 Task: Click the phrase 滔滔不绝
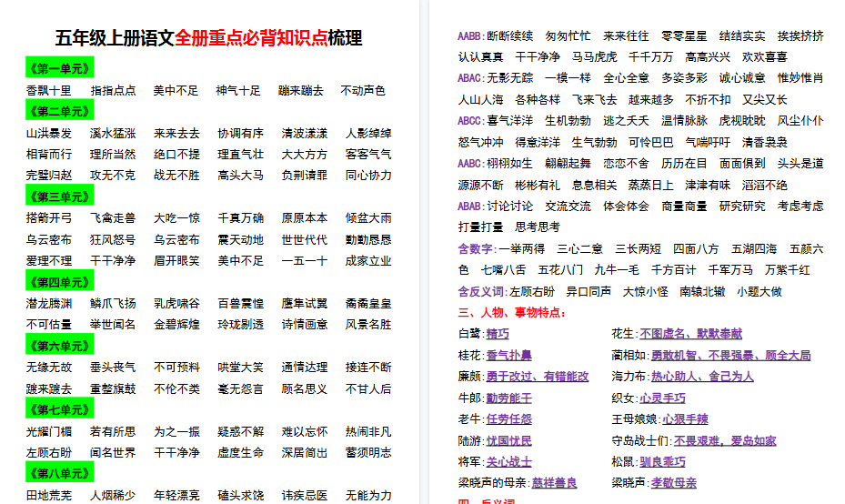pyautogui.click(x=765, y=186)
